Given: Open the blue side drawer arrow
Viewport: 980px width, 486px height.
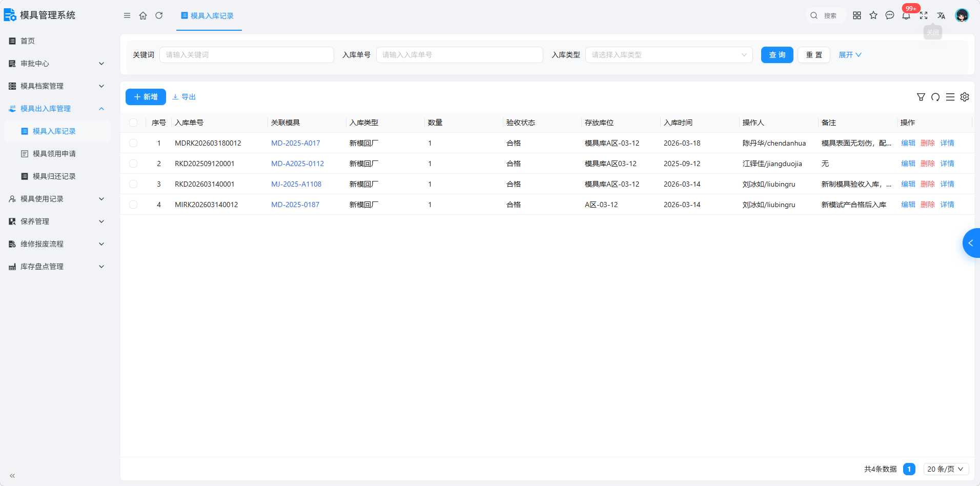Looking at the screenshot, I should click(x=971, y=243).
